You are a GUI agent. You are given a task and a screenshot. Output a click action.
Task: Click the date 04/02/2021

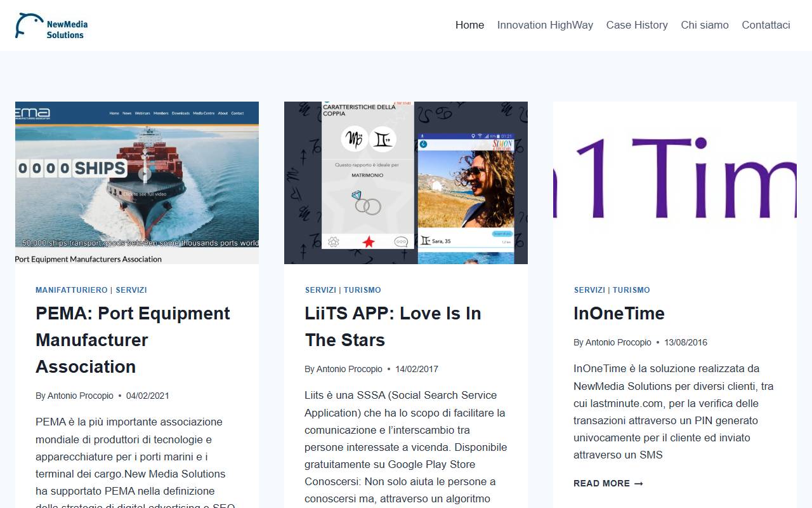pyautogui.click(x=148, y=396)
